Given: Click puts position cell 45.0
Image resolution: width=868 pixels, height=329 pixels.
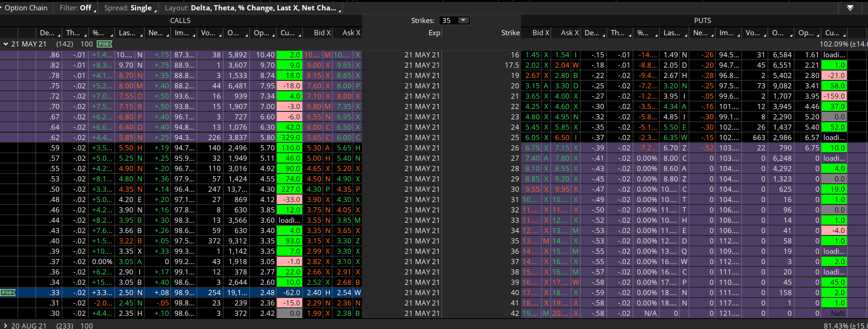Looking at the screenshot, I should pyautogui.click(x=834, y=282).
